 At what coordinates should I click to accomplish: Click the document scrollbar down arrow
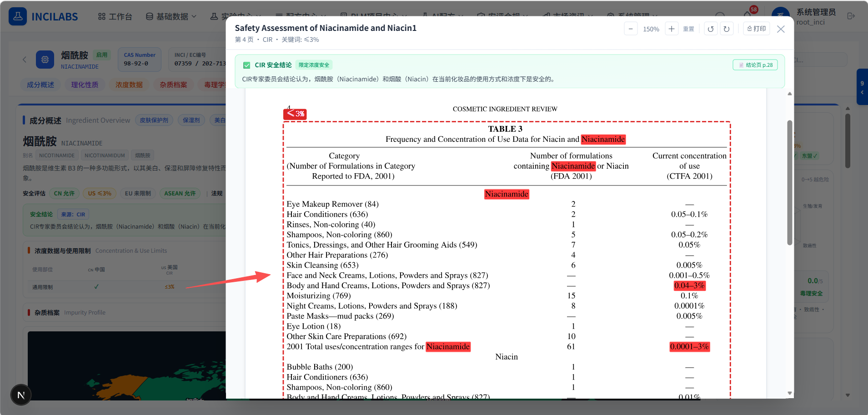[x=790, y=393]
